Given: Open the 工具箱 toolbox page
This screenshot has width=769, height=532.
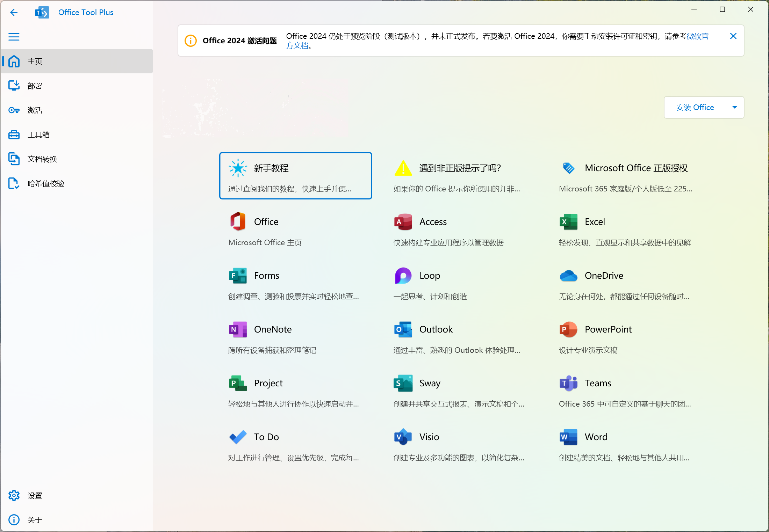Looking at the screenshot, I should pos(77,134).
